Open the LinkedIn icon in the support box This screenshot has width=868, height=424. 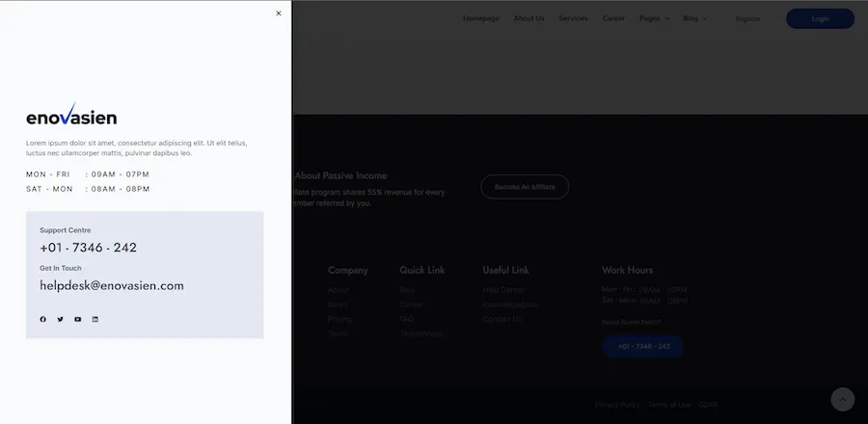95,319
